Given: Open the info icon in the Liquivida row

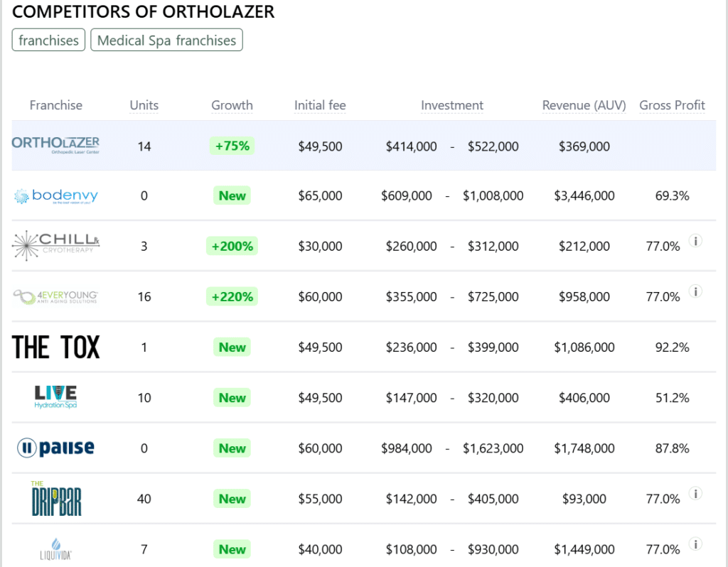Looking at the screenshot, I should click(695, 544).
